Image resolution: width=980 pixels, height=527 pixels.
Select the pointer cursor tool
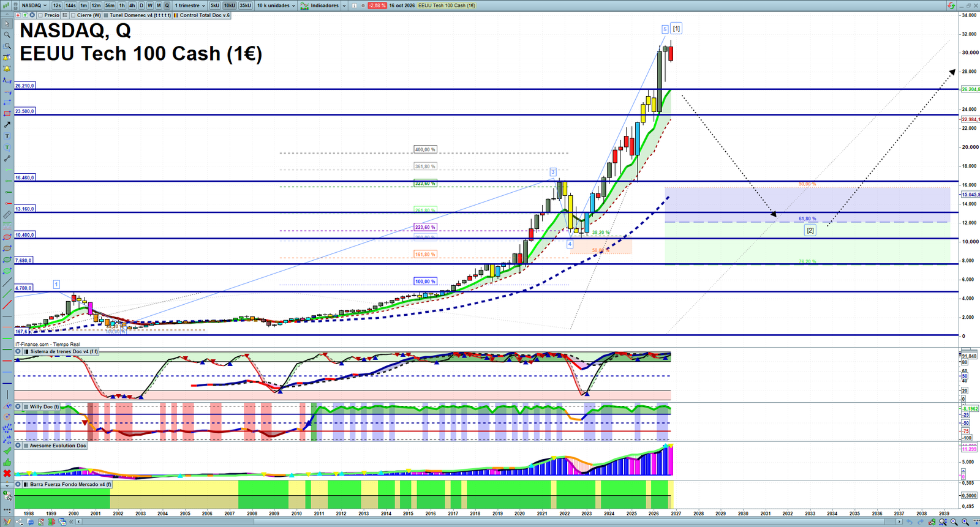coord(7,24)
